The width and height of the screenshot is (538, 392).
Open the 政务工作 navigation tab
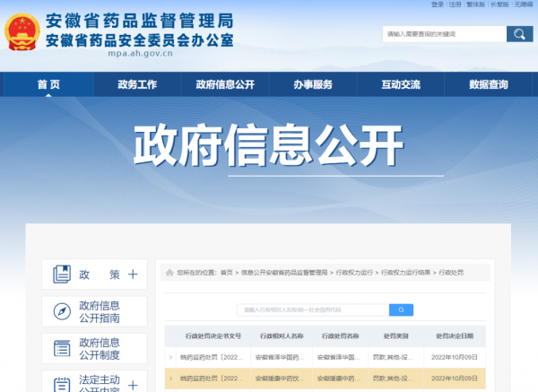[x=137, y=85]
